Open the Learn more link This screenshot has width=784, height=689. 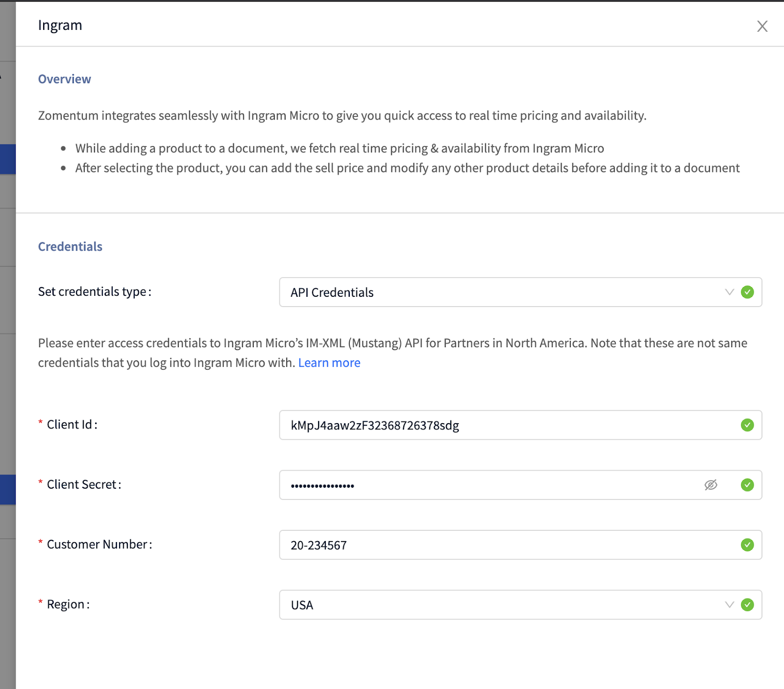[x=329, y=362]
